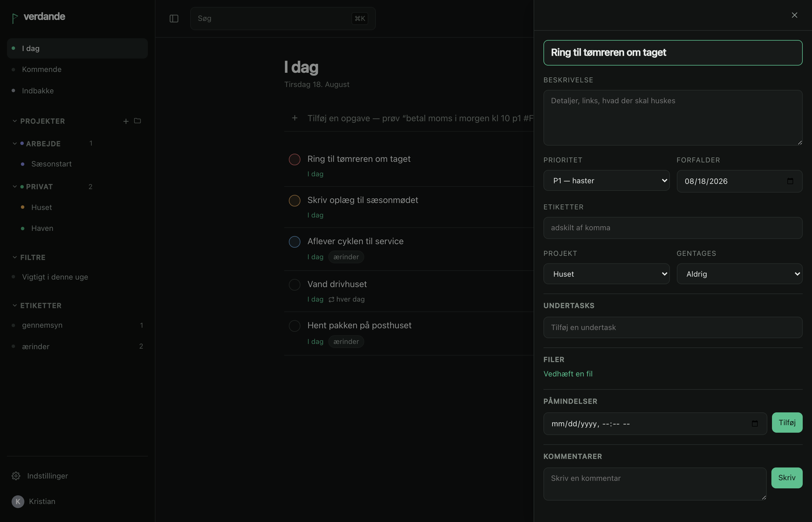Click the new folder icon in Projekter

click(137, 121)
